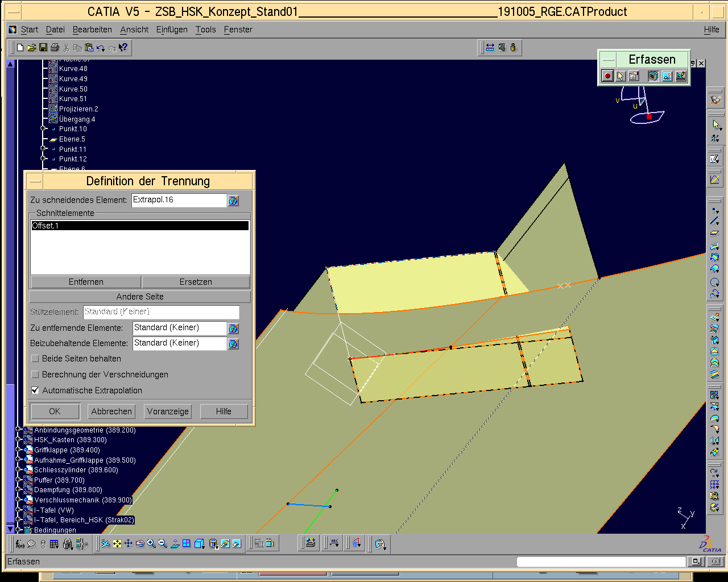Click the Ersetzen button
This screenshot has width=728, height=582.
pos(196,282)
